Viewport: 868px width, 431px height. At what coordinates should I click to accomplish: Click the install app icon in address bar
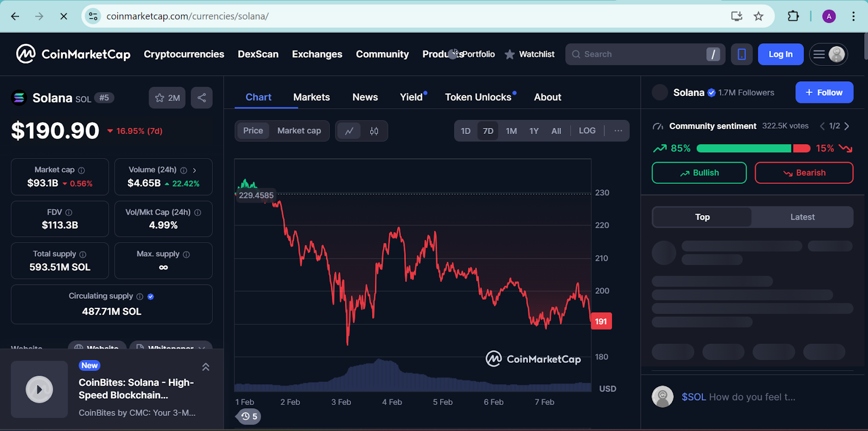[x=737, y=16]
